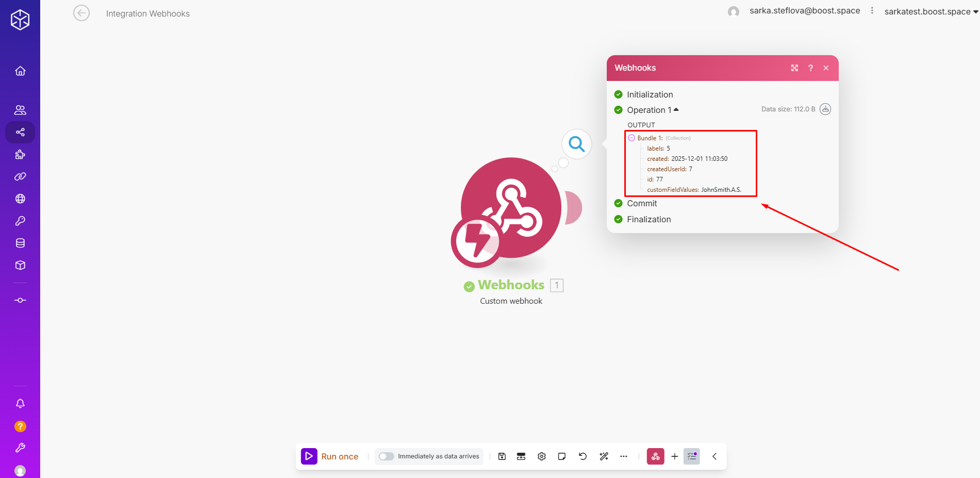Open Home in the sidebar
The height and width of the screenshot is (478, 980).
pyautogui.click(x=20, y=71)
